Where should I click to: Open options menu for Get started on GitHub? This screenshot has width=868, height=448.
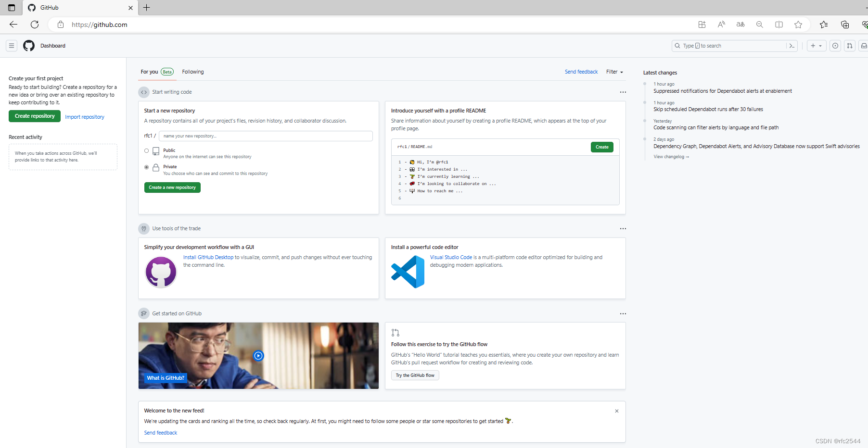pos(623,314)
